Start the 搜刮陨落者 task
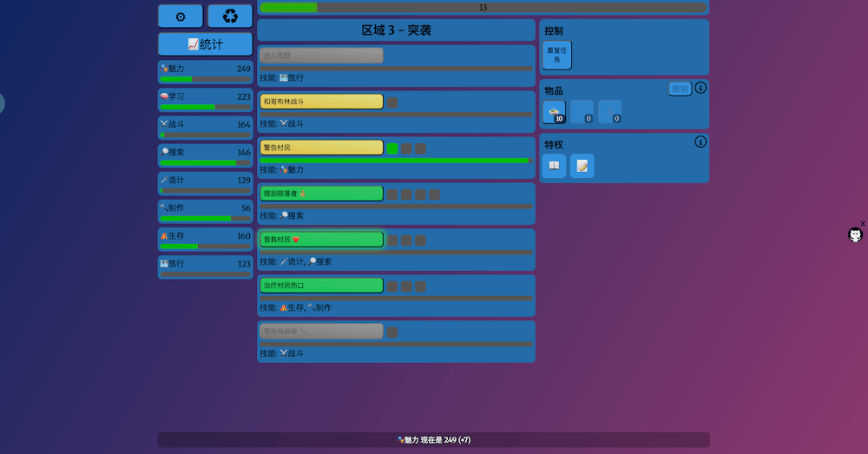The image size is (868, 454). (x=321, y=194)
